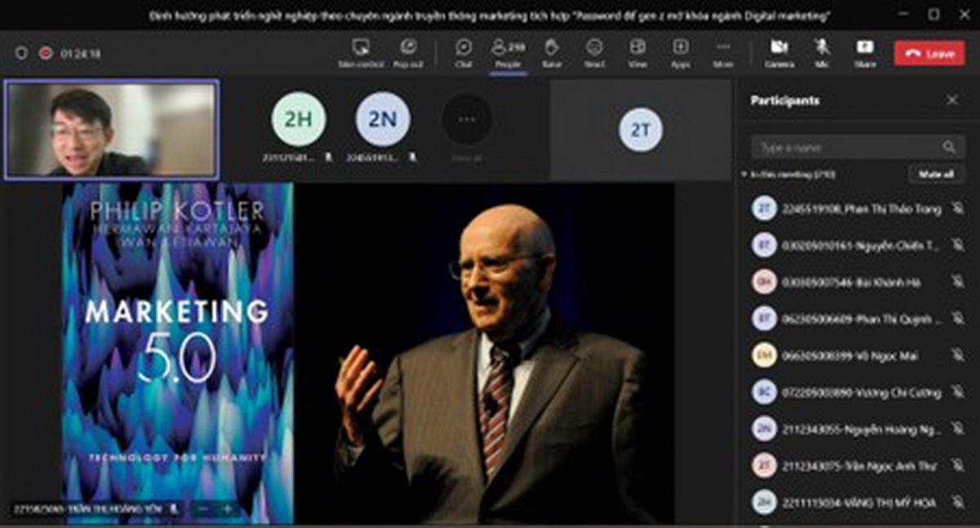Raise your hand in the meeting
980x528 pixels.
click(552, 52)
